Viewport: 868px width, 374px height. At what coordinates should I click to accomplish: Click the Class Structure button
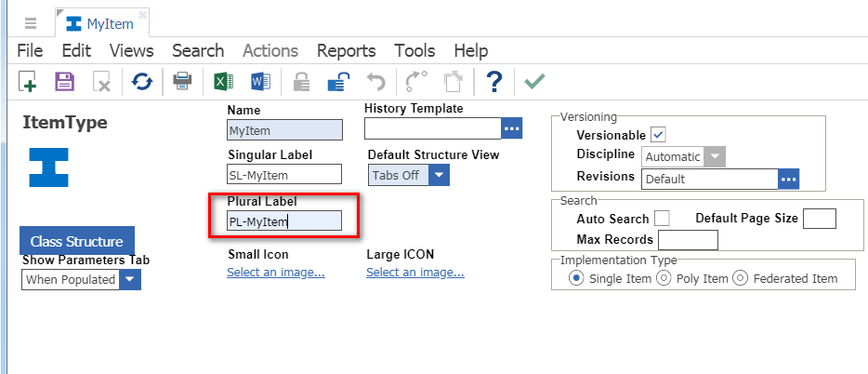click(77, 241)
